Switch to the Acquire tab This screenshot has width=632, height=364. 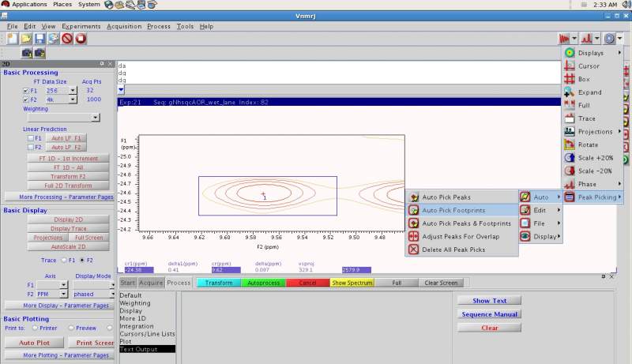(x=152, y=283)
